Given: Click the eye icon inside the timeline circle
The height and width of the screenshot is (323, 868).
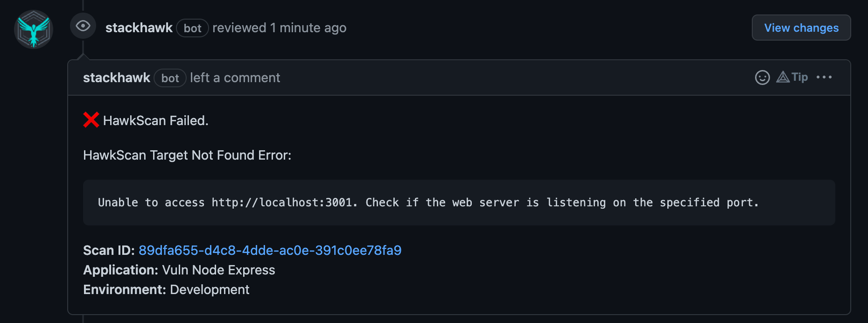Looking at the screenshot, I should 83,26.
